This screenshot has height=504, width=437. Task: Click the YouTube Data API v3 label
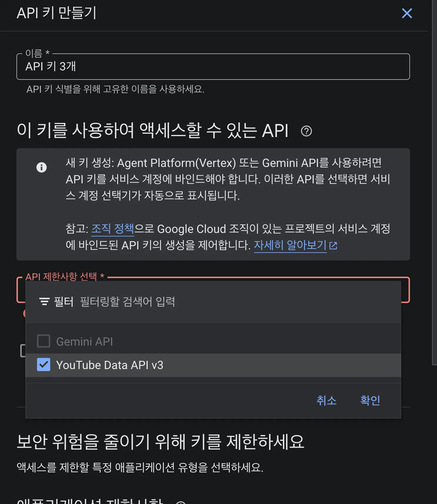click(110, 365)
